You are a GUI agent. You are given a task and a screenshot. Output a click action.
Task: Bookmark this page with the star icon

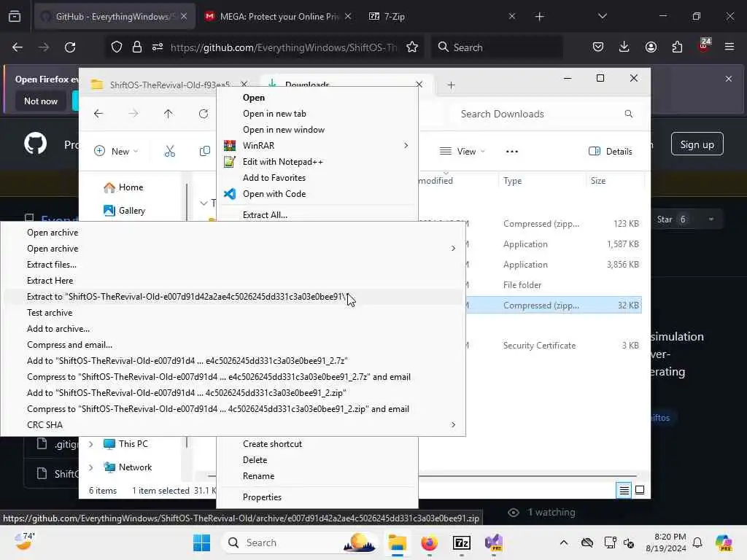coord(412,47)
